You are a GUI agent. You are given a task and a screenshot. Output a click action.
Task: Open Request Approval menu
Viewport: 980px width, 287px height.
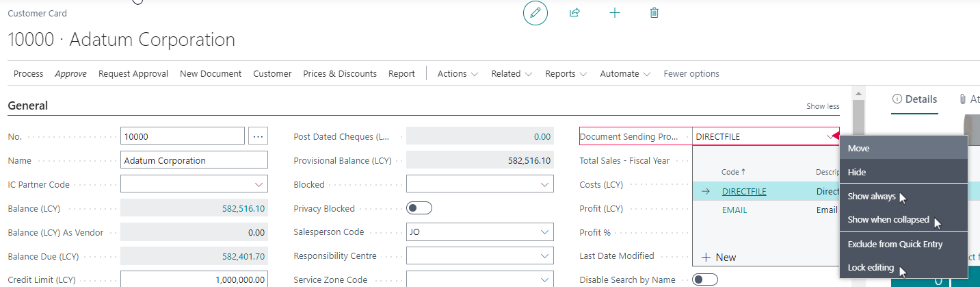pyautogui.click(x=133, y=73)
